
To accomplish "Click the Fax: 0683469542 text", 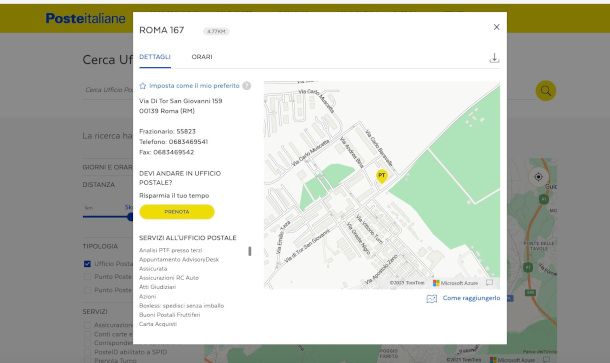I will [x=167, y=152].
